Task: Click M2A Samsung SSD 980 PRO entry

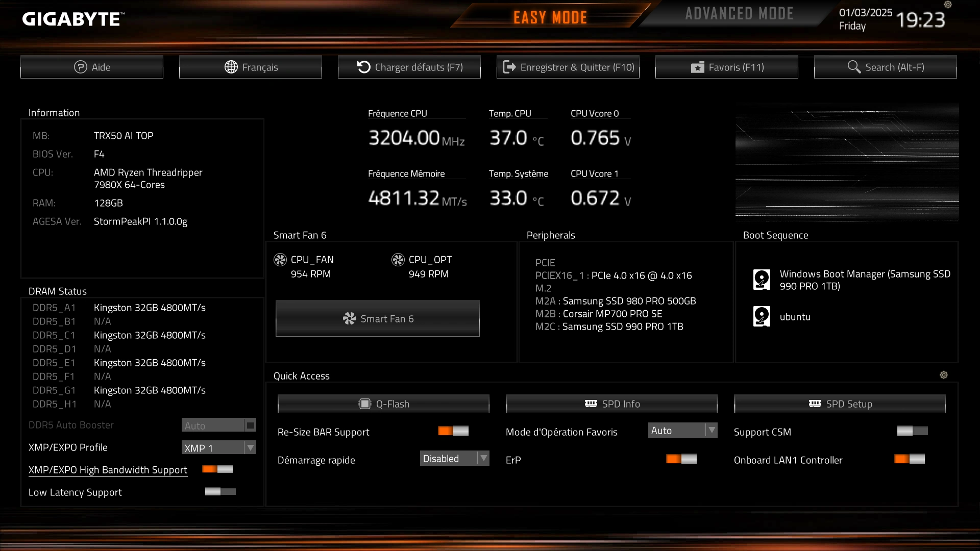Action: point(616,301)
